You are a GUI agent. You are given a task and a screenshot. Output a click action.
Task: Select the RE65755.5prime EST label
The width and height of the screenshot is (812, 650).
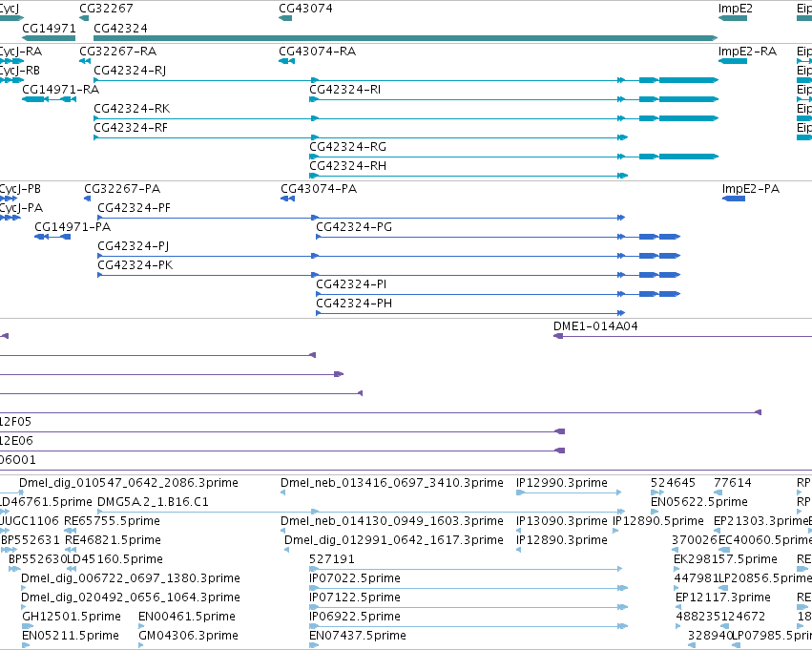click(x=112, y=521)
